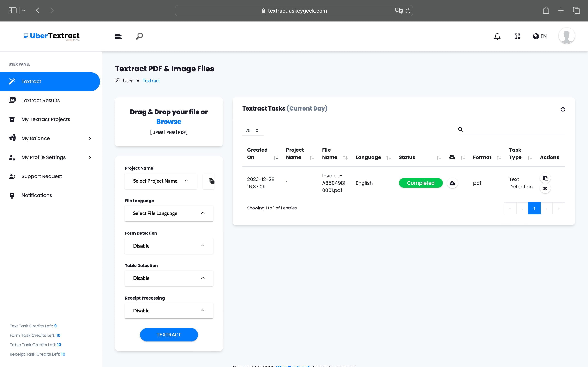Viewport: 588px width, 367px height.
Task: Click the Browse file link
Action: click(169, 122)
